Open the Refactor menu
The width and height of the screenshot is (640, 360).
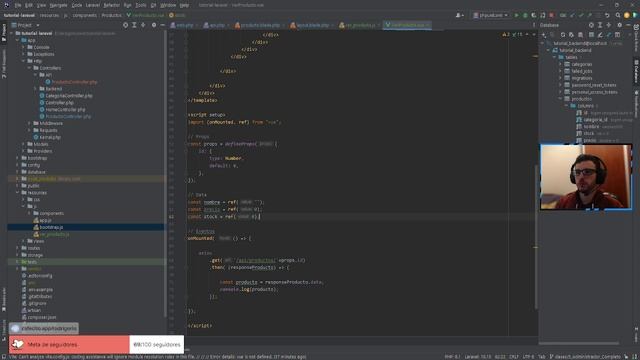pos(111,5)
